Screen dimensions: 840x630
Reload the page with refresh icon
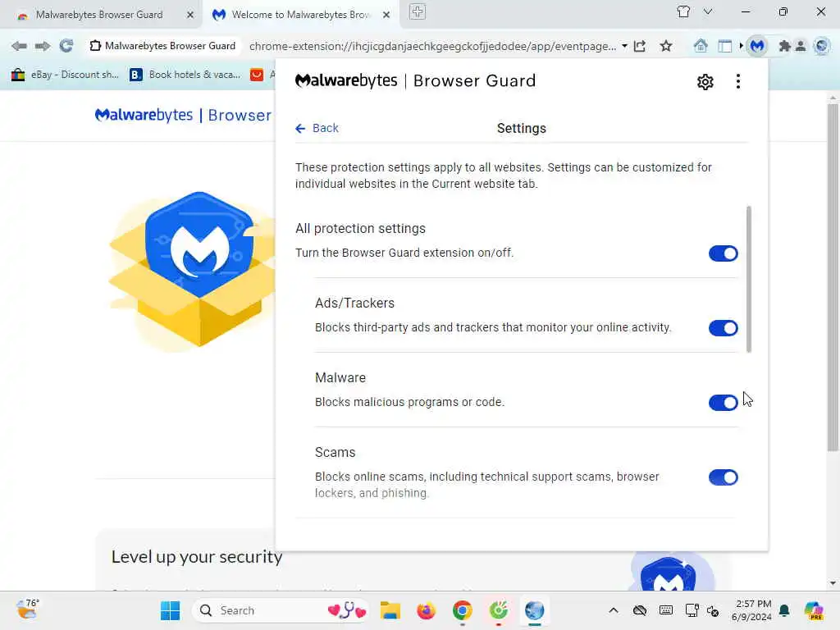[66, 46]
